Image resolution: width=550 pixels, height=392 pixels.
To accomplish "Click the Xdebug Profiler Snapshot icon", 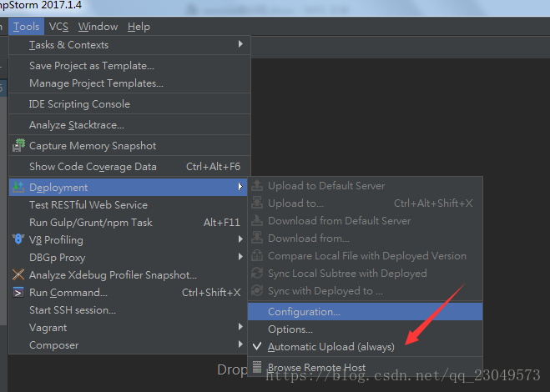I will click(x=18, y=274).
